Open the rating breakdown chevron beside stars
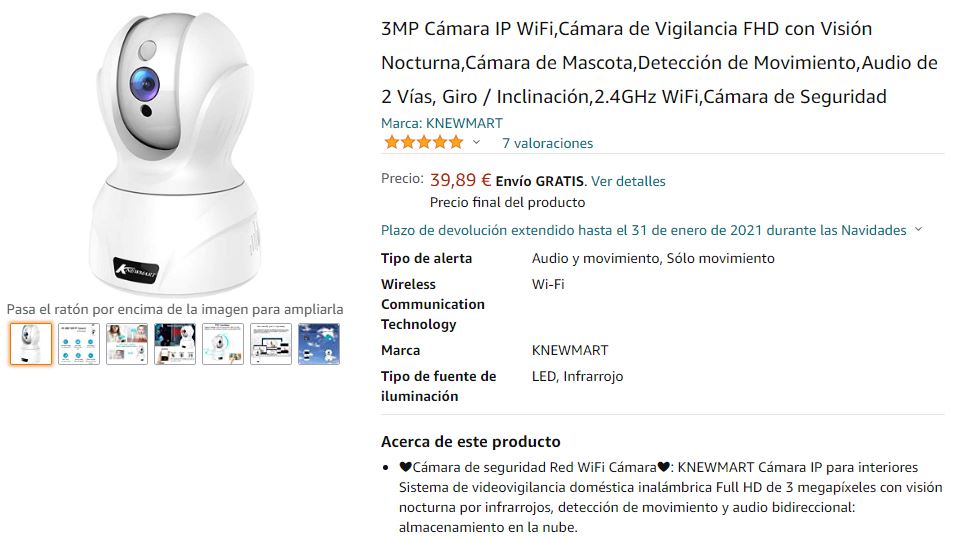 (476, 143)
